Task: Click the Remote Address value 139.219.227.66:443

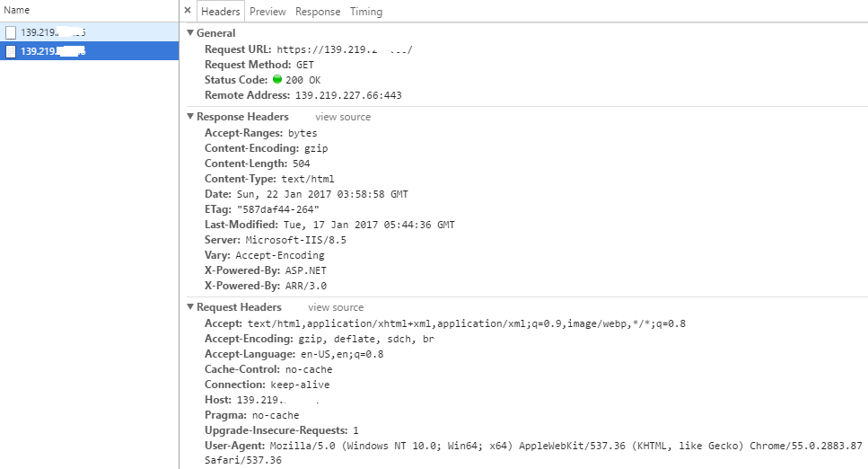Action: (348, 95)
